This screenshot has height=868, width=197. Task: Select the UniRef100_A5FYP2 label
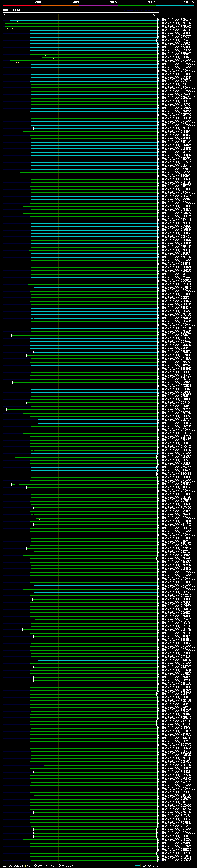pos(176,115)
